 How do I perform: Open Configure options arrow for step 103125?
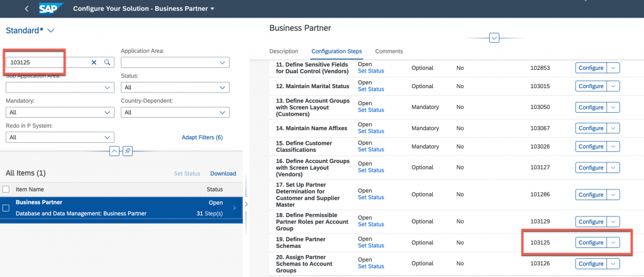pos(613,242)
